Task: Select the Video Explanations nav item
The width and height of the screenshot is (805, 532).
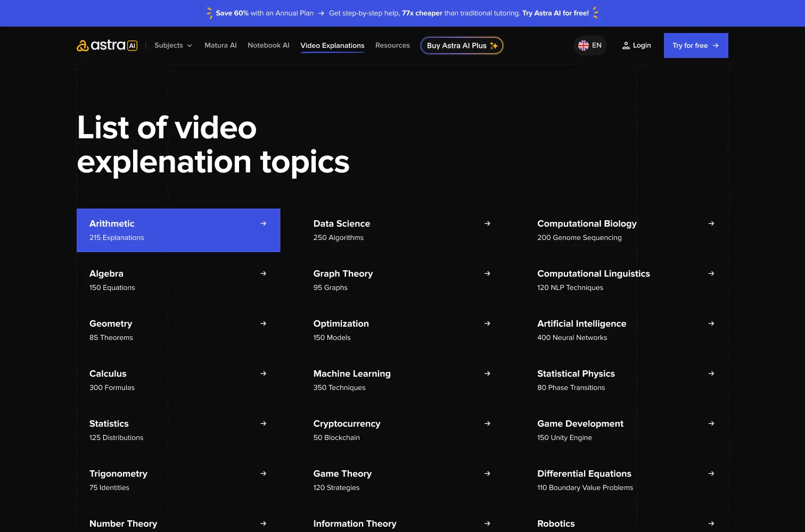Action: [x=332, y=46]
